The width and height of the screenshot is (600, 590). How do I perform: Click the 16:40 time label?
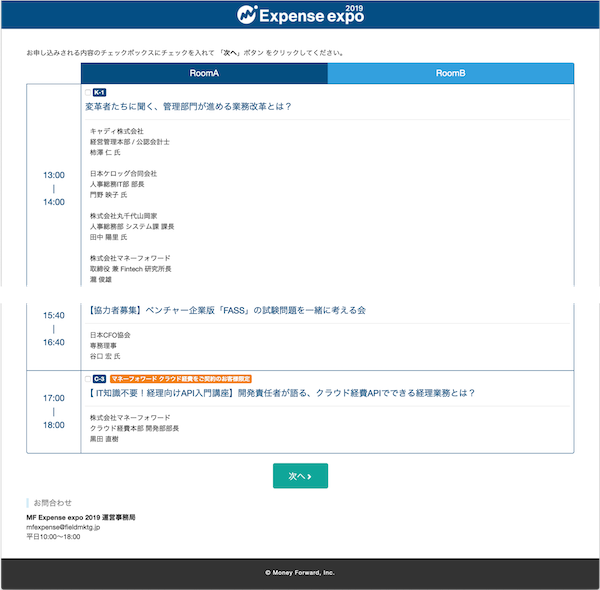[54, 342]
